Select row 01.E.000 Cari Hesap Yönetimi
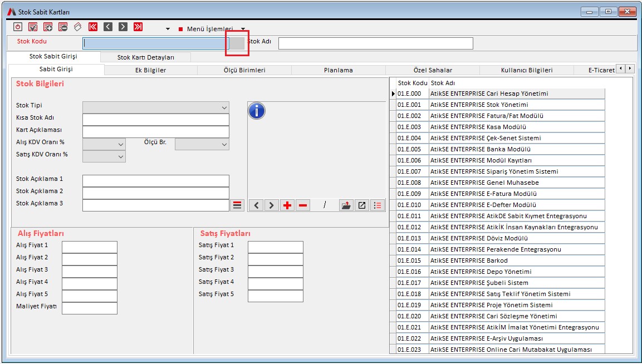 click(501, 94)
